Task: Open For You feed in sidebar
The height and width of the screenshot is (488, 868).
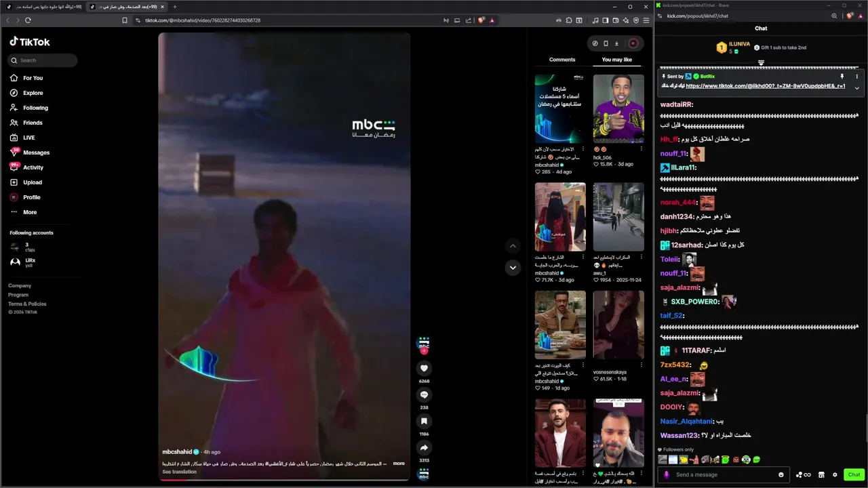Action: pyautogui.click(x=33, y=78)
